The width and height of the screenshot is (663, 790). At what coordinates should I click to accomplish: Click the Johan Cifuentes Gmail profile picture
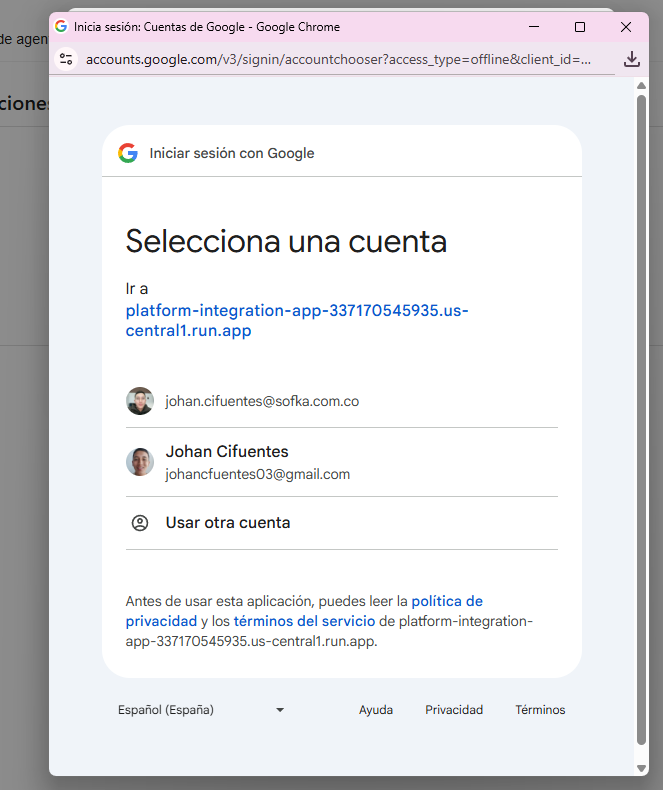[x=140, y=462]
